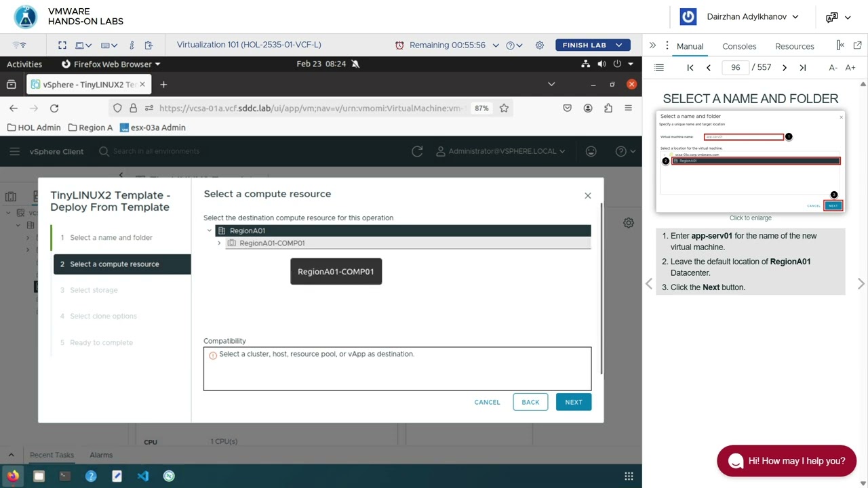Open the HOL Admin bookmarks folder

coord(34,127)
